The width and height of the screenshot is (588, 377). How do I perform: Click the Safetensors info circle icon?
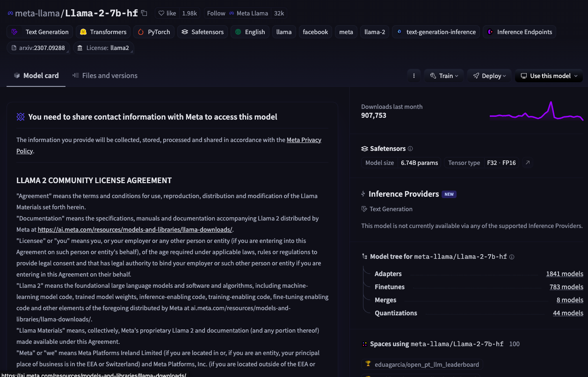coord(410,149)
